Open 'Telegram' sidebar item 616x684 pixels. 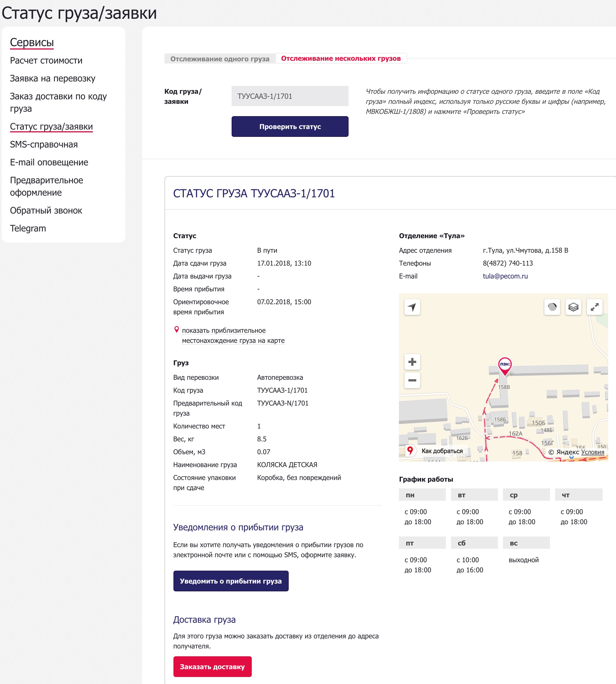(x=28, y=229)
